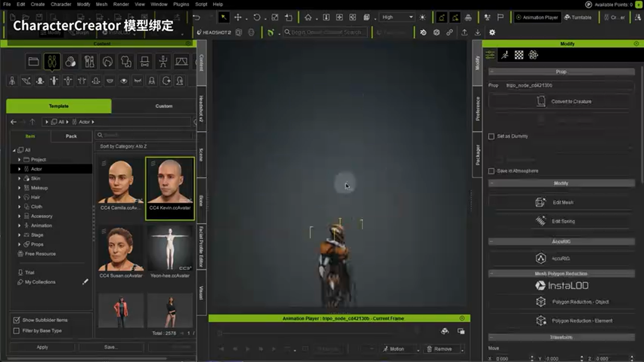Image resolution: width=644 pixels, height=362 pixels.
Task: Click the Rotate tool in toolbar
Action: (257, 18)
